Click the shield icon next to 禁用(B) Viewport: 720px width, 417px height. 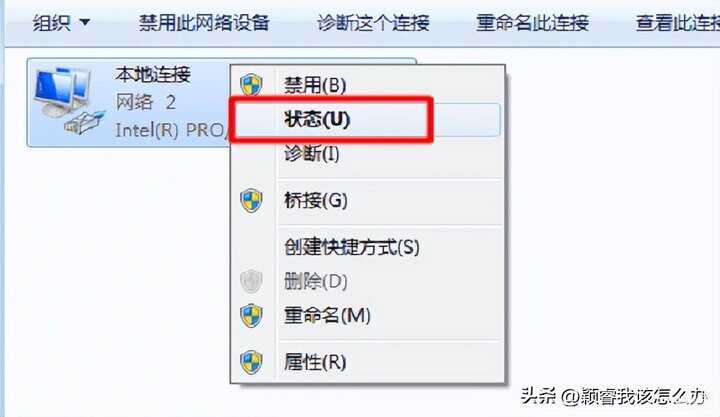tap(251, 85)
